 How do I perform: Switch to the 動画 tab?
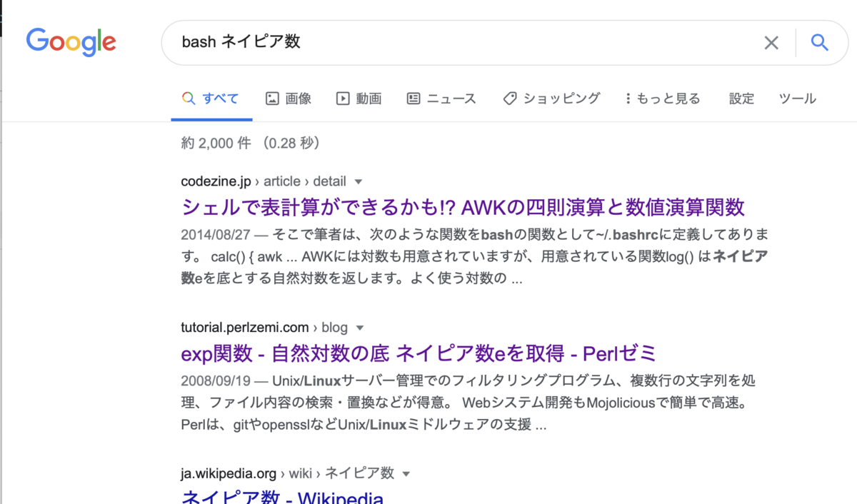click(x=359, y=99)
